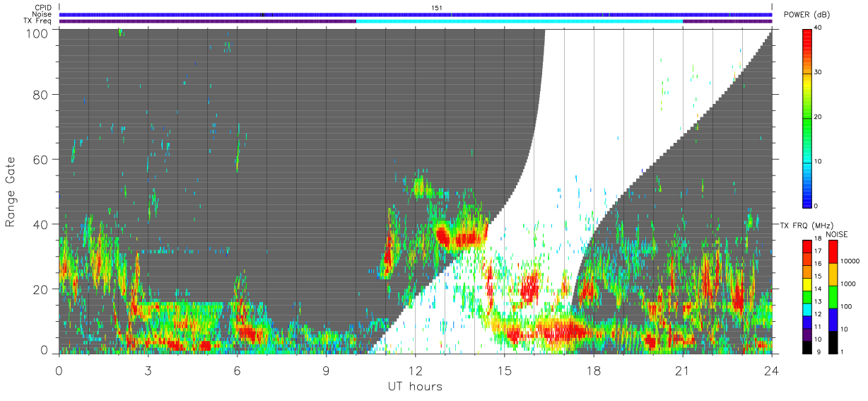Image resolution: width=868 pixels, height=401 pixels.
Task: Select the POWER (dB) colorbar title
Action: (807, 16)
